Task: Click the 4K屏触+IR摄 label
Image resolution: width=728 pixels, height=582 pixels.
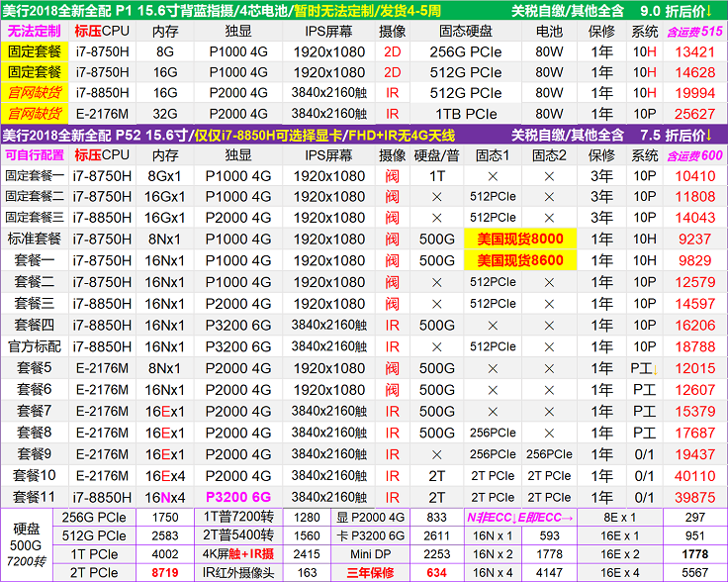Action: 238,554
